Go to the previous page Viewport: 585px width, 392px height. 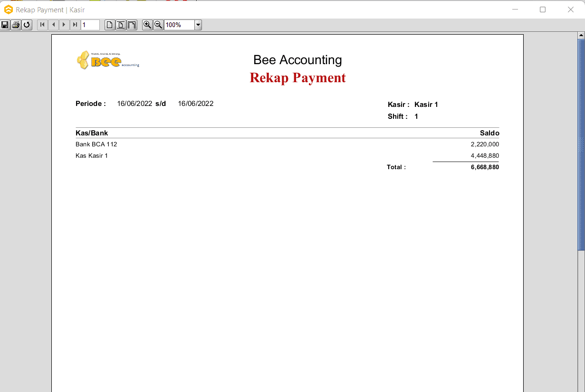click(x=53, y=25)
